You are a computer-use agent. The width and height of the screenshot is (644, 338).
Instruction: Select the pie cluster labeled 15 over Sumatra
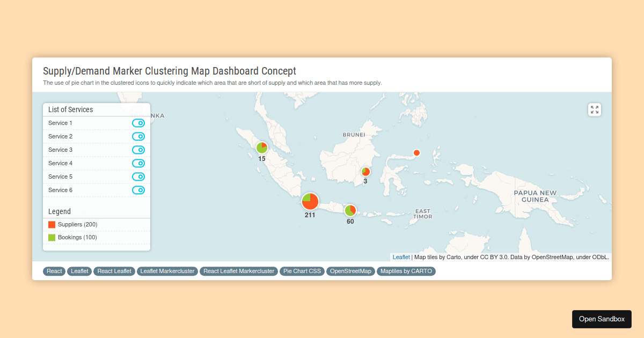(261, 146)
